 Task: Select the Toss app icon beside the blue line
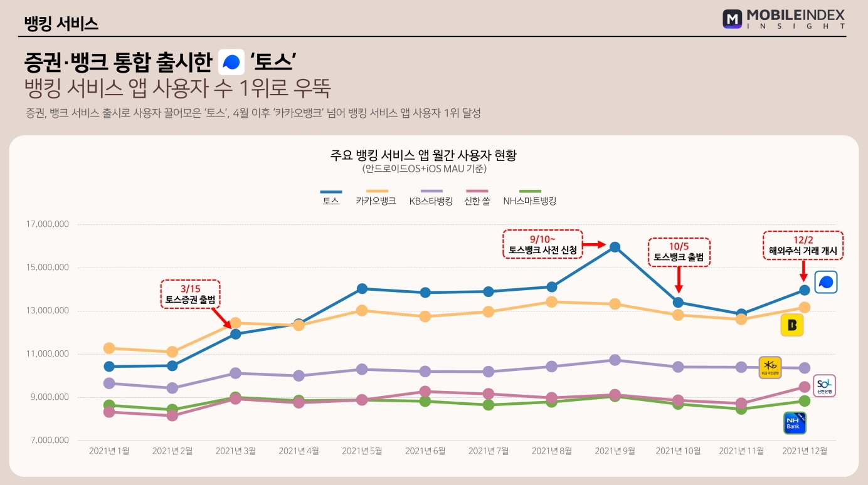click(825, 283)
